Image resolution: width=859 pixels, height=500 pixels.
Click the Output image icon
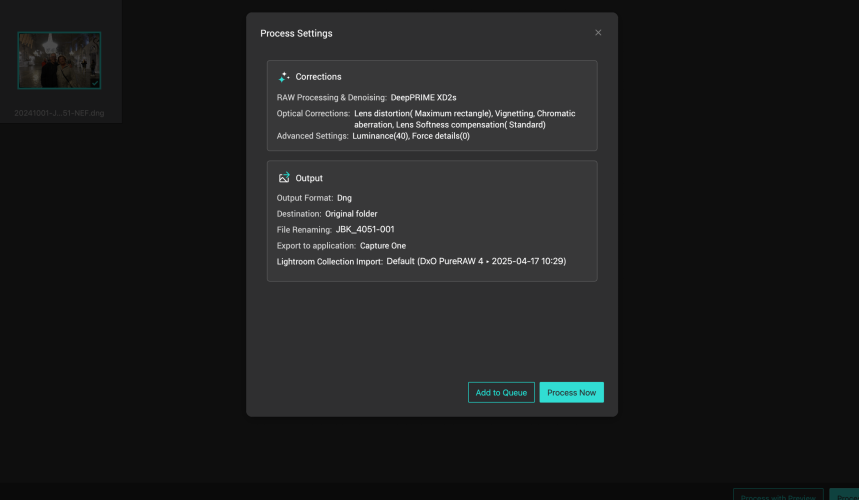coord(284,177)
